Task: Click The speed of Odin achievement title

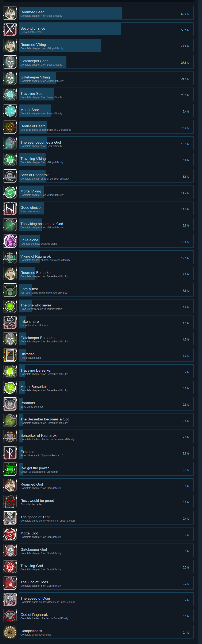Action: coord(35,598)
